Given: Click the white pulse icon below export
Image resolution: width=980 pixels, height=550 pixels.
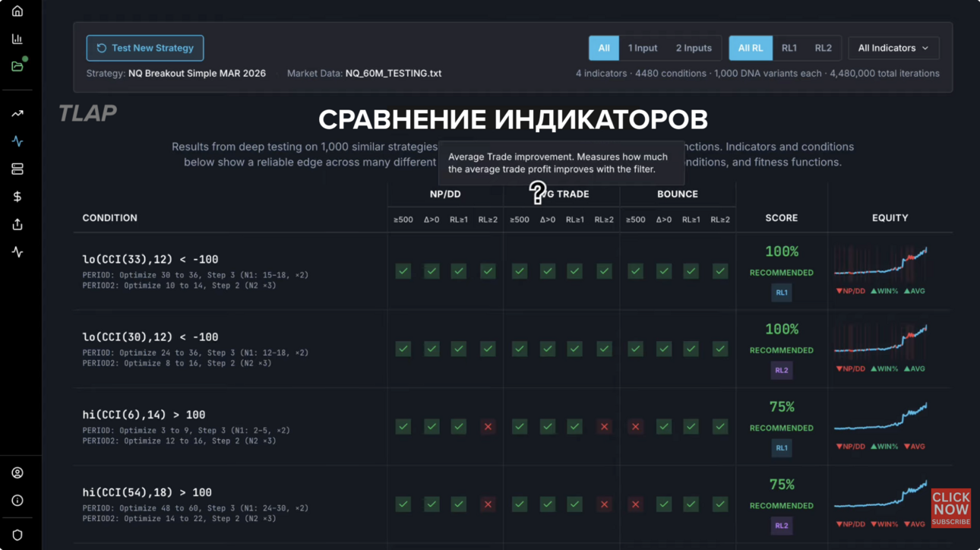Looking at the screenshot, I should (17, 252).
